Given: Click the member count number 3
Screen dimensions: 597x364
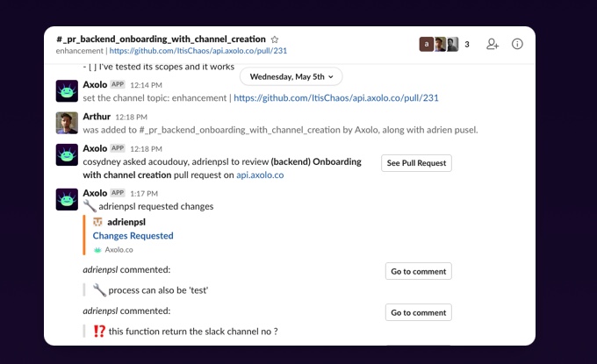Looking at the screenshot, I should (x=467, y=44).
